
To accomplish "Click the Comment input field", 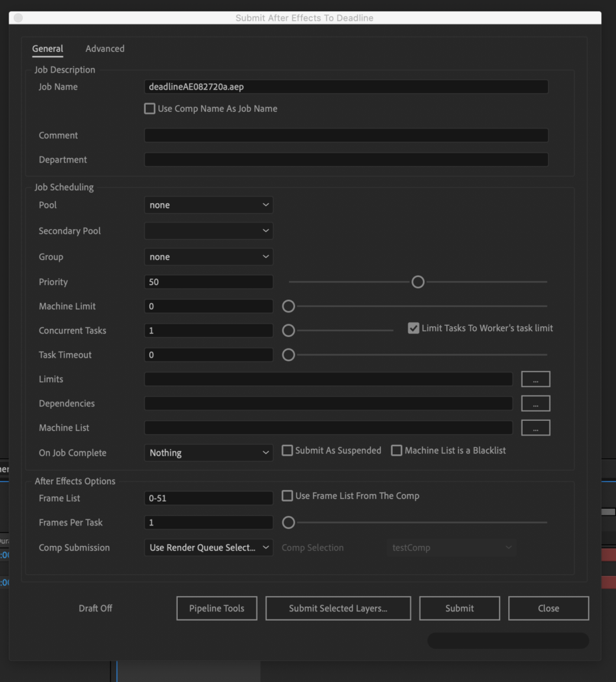I will (x=346, y=135).
